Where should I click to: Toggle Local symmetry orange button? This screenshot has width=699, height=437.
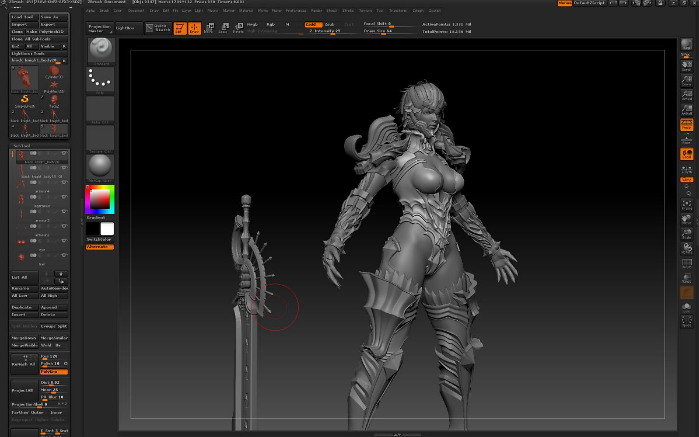pos(687,154)
